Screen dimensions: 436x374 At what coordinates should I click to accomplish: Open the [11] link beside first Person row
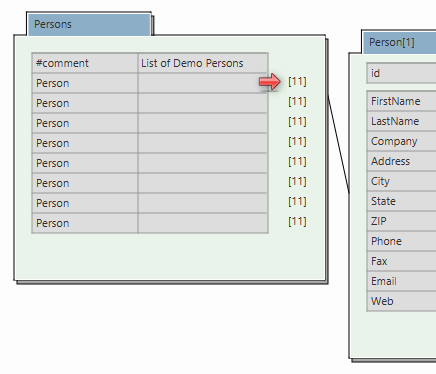[297, 82]
